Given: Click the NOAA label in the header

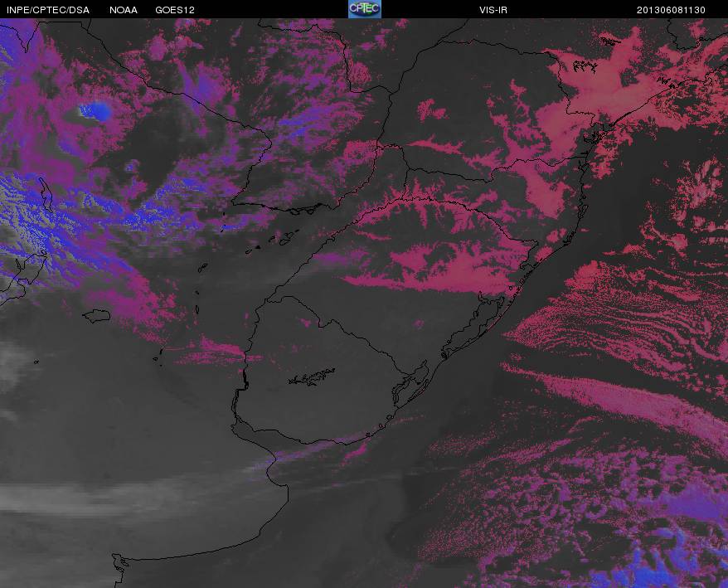Looking at the screenshot, I should tap(124, 10).
